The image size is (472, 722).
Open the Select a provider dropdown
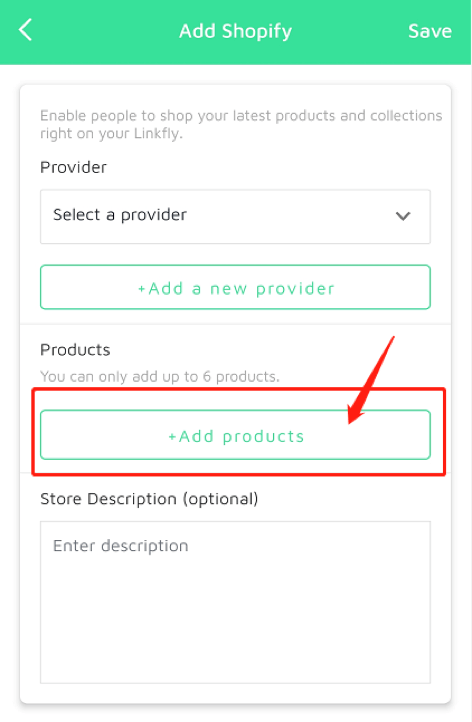(x=235, y=216)
